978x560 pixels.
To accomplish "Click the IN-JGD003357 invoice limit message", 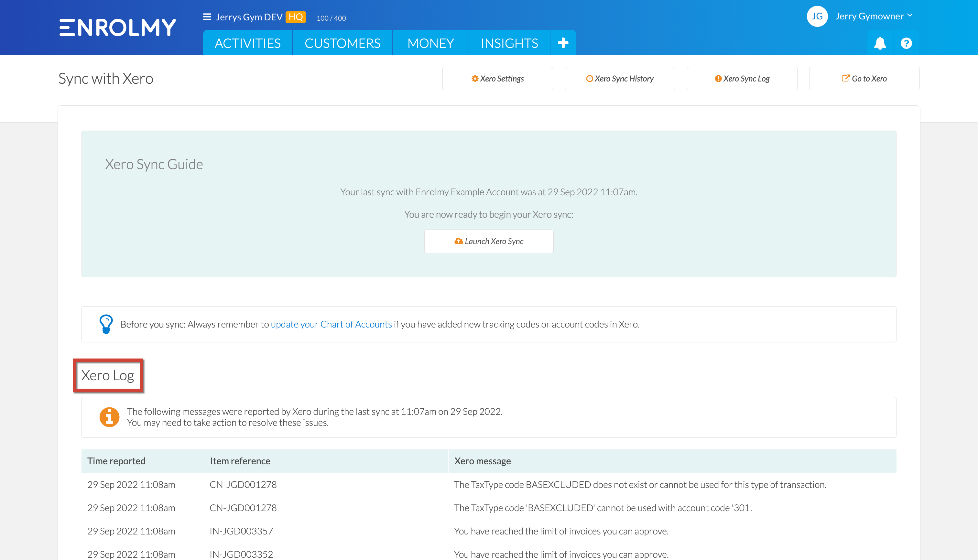I will pyautogui.click(x=561, y=531).
